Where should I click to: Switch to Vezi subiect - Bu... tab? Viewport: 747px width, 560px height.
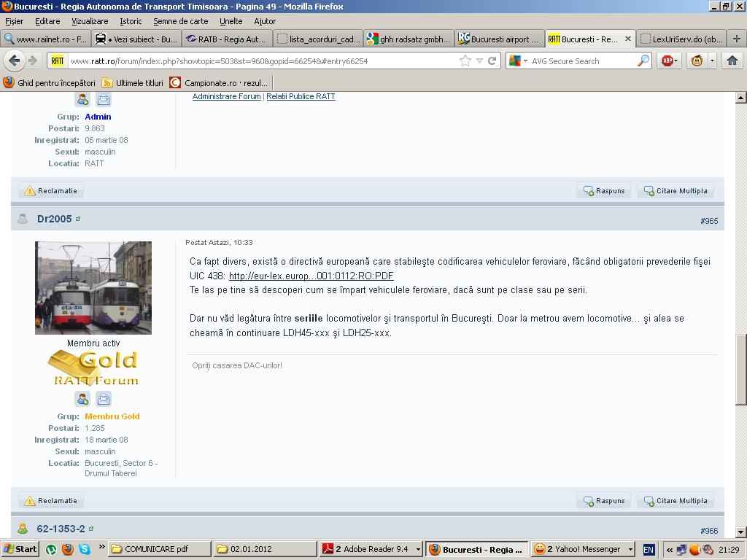click(136, 39)
